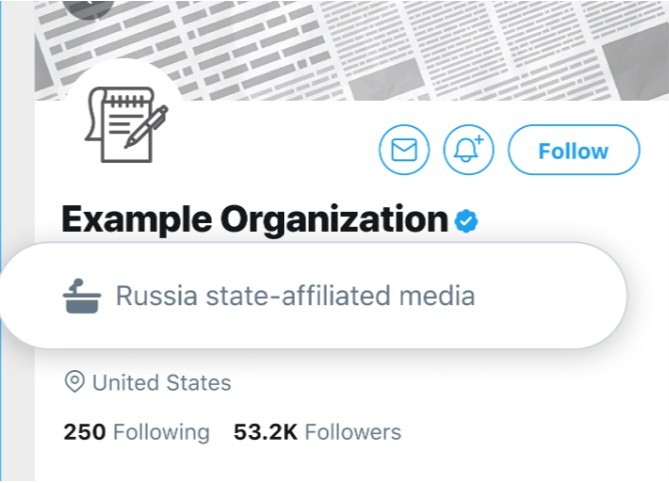Image resolution: width=669 pixels, height=483 pixels.
Task: Click the word Followers
Action: tap(353, 432)
